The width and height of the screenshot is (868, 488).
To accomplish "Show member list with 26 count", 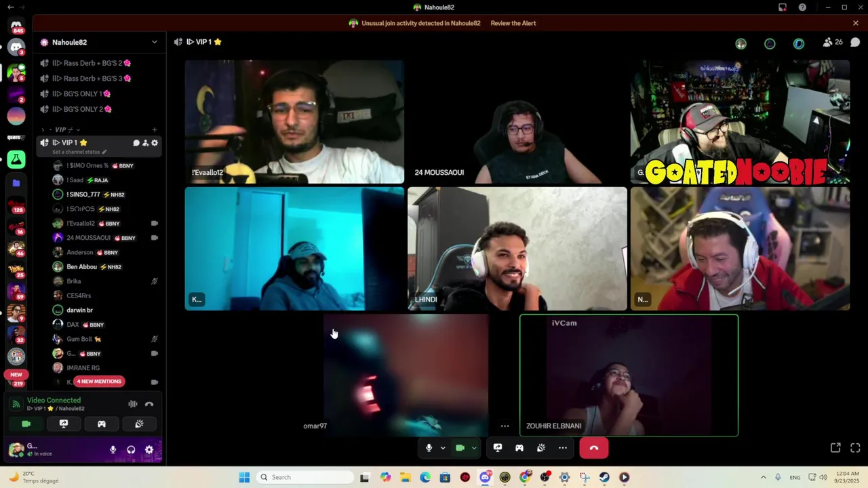I will pos(833,42).
